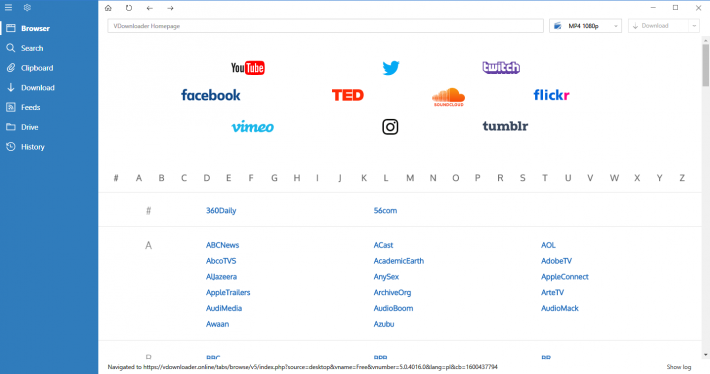This screenshot has height=374, width=710.
Task: Open the Twitter bird logo
Action: (x=391, y=68)
